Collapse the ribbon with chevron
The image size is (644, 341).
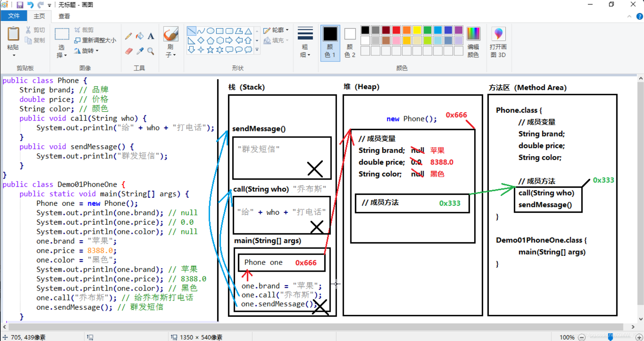click(629, 16)
